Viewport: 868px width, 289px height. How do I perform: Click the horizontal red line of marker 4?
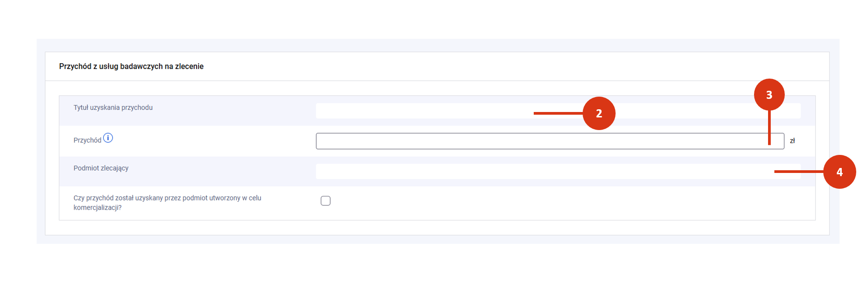pos(798,172)
